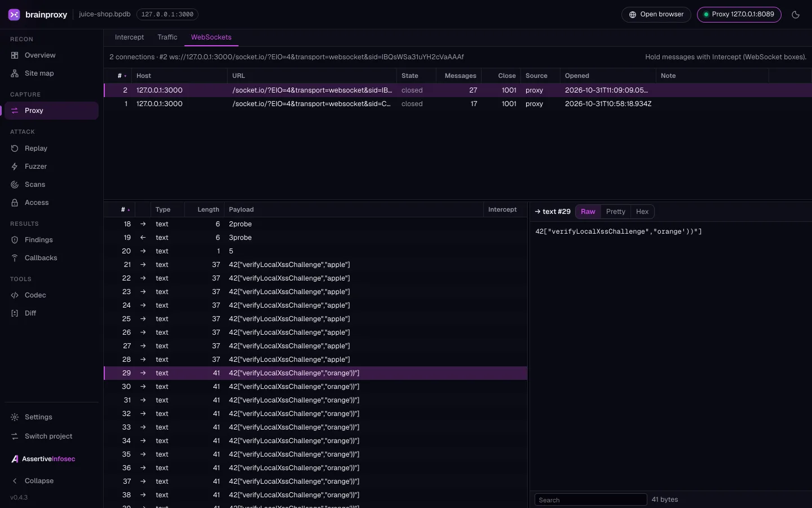The image size is (812, 508).
Task: Click the Close column header
Action: (501, 76)
